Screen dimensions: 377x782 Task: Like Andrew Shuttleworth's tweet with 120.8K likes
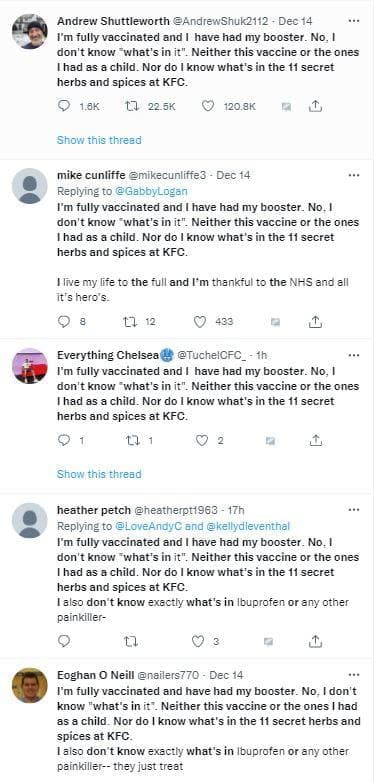[x=208, y=106]
